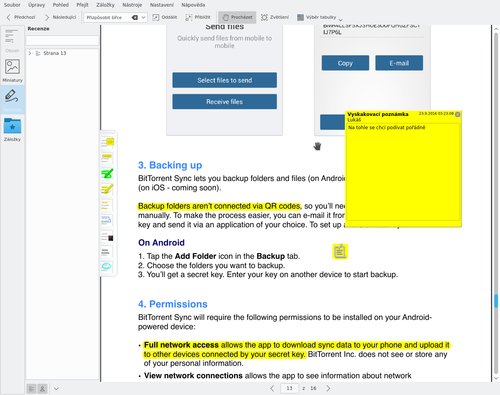Expand the Strana 13 tree item
Viewport: 500px width, 395px height.
coord(30,53)
